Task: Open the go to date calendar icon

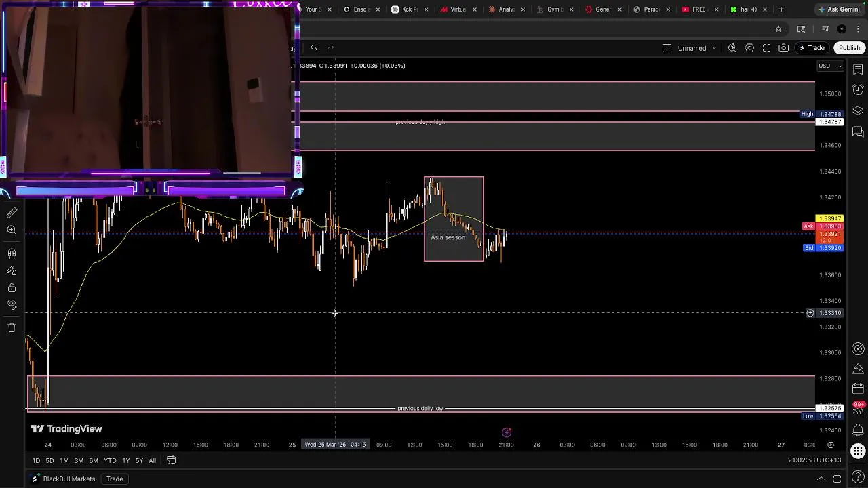Action: point(171,460)
